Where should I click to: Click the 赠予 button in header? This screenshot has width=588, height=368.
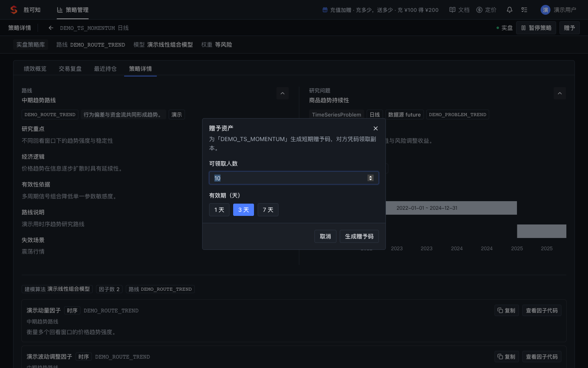point(569,28)
